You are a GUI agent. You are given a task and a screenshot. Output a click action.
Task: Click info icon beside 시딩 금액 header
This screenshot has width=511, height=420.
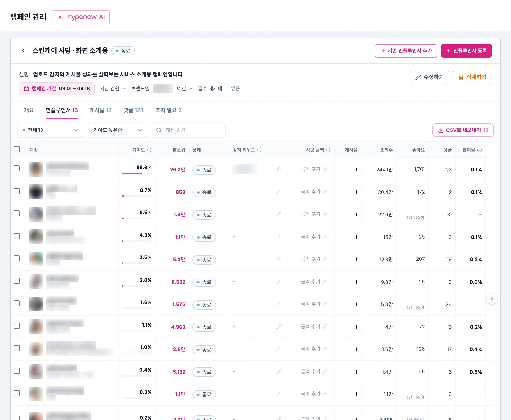tap(328, 150)
